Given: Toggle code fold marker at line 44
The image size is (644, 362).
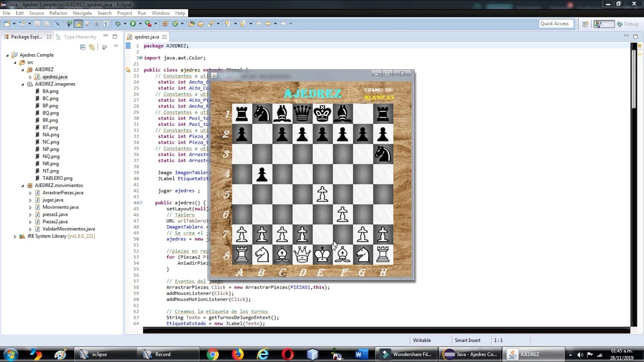Looking at the screenshot, I should 140,203.
